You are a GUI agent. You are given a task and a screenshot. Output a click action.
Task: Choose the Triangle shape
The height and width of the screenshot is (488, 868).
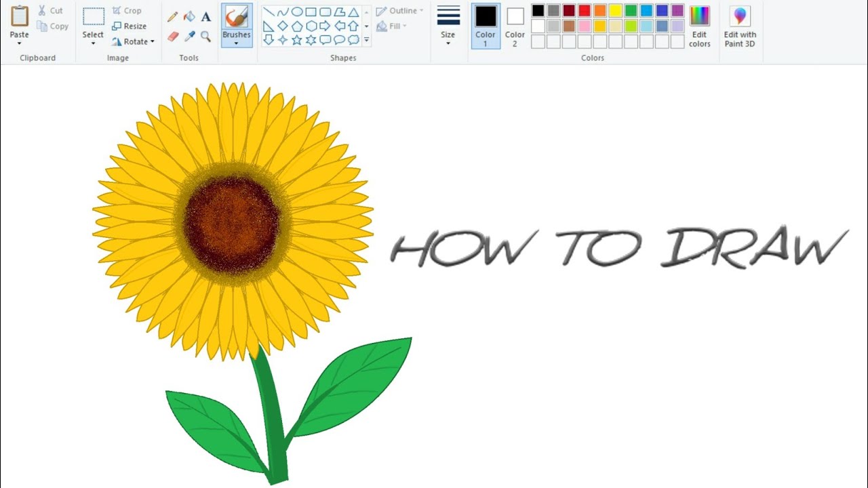[353, 12]
